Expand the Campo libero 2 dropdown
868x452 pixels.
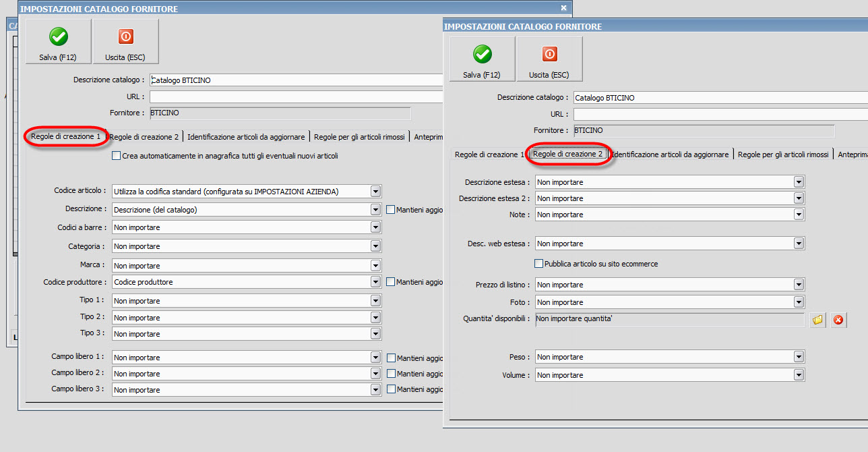(x=376, y=374)
